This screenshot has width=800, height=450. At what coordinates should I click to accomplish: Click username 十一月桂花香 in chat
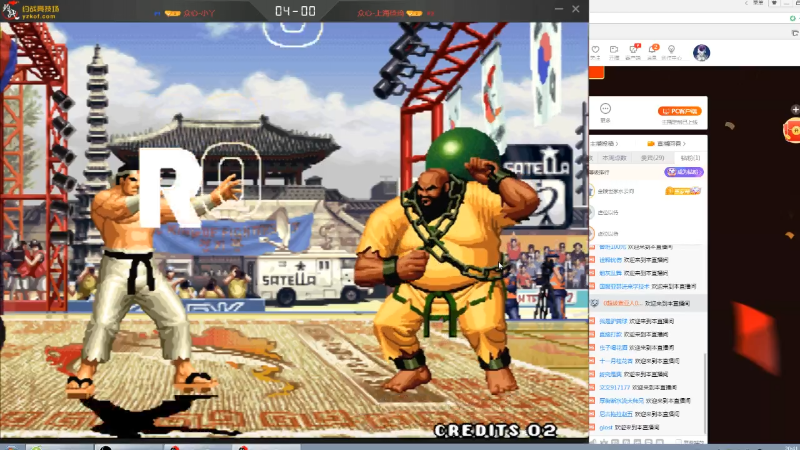point(616,361)
